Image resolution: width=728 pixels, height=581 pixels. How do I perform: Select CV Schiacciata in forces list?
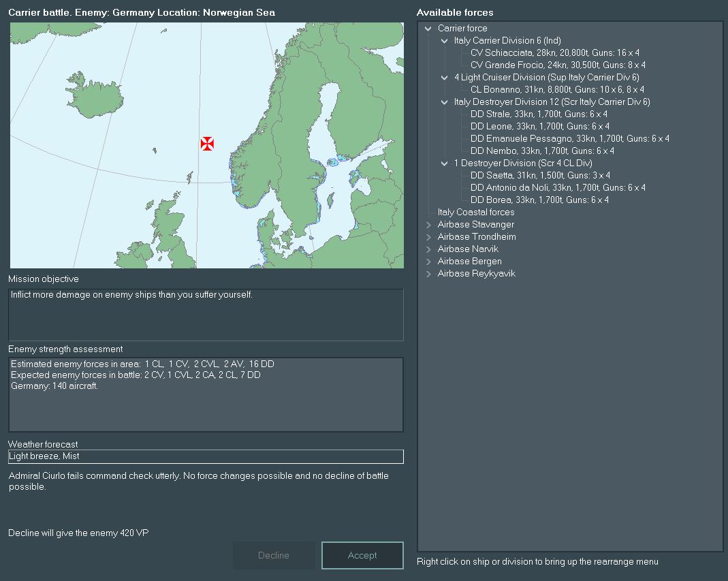[x=555, y=53]
